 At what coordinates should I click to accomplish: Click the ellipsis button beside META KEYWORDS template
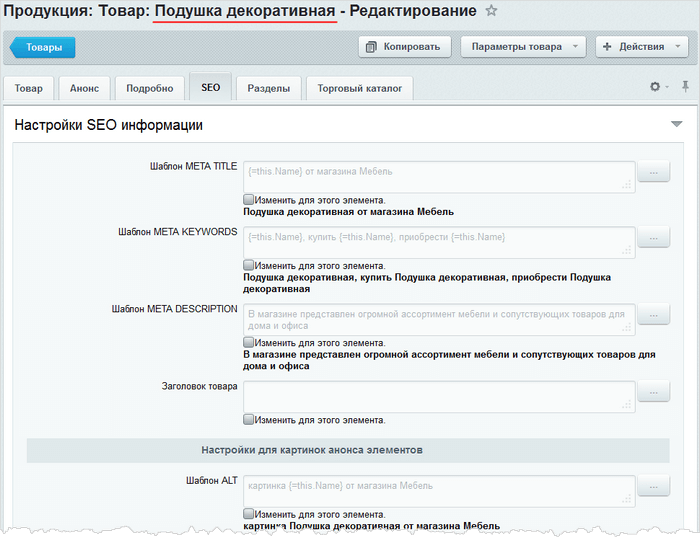[x=653, y=238]
